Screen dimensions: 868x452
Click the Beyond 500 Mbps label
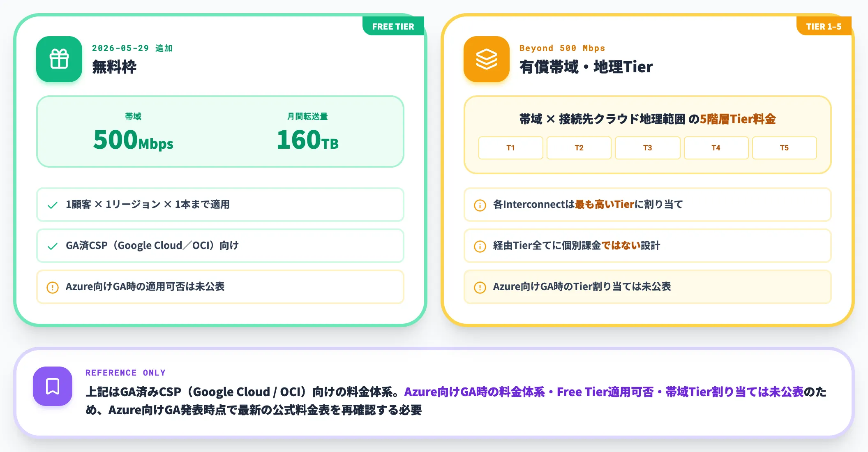click(x=562, y=48)
